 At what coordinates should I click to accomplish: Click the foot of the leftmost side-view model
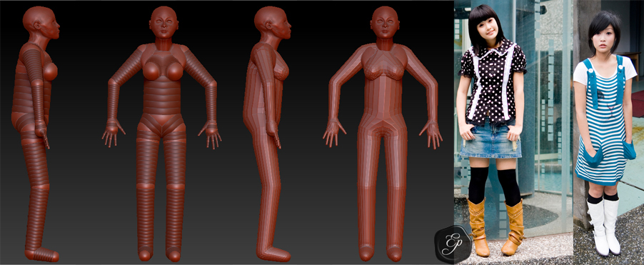[42, 254]
